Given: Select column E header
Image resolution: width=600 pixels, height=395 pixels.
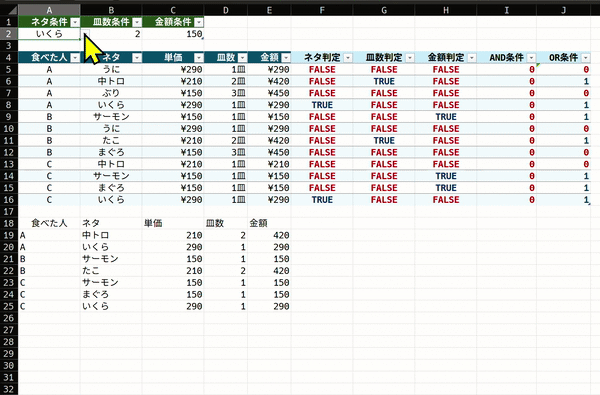Looking at the screenshot, I should coord(269,10).
